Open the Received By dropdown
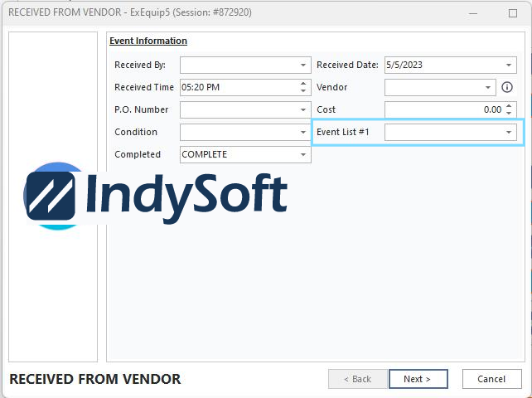The image size is (532, 398). point(303,65)
